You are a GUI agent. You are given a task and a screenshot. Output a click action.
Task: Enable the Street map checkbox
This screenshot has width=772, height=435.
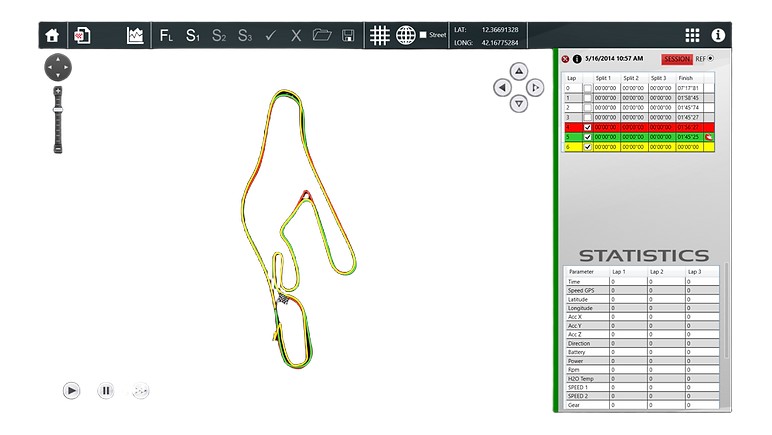(x=423, y=35)
